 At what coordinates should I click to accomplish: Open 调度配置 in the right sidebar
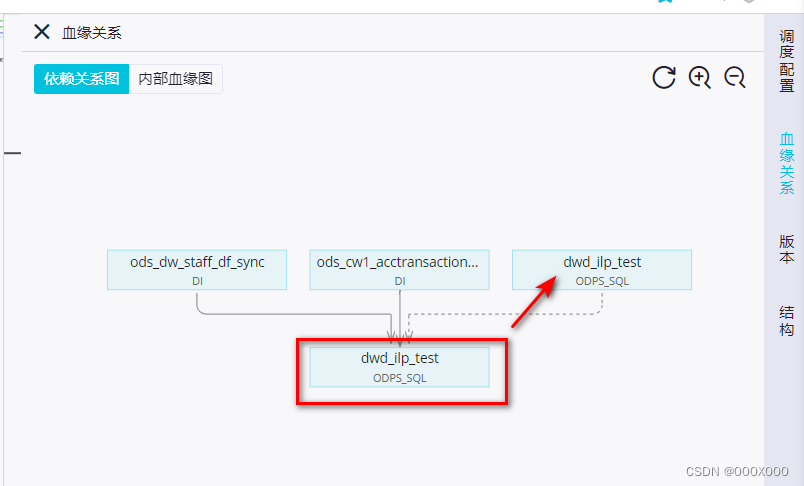[787, 61]
